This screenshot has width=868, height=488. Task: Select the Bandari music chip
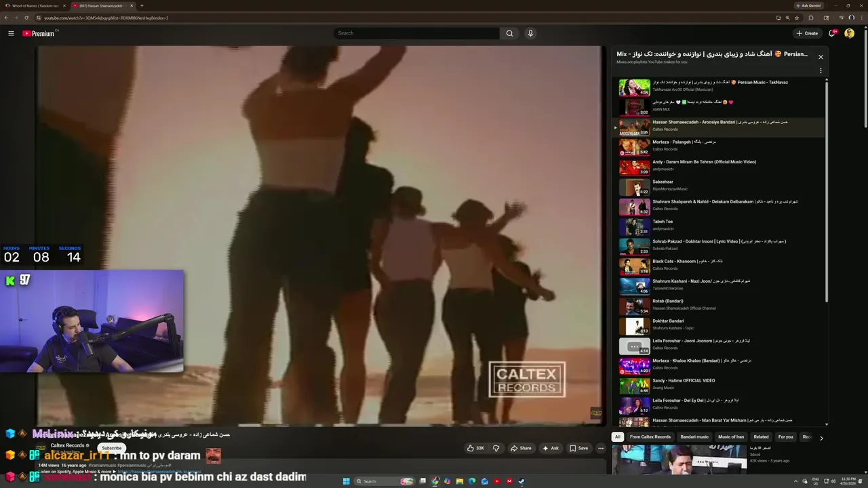(694, 437)
